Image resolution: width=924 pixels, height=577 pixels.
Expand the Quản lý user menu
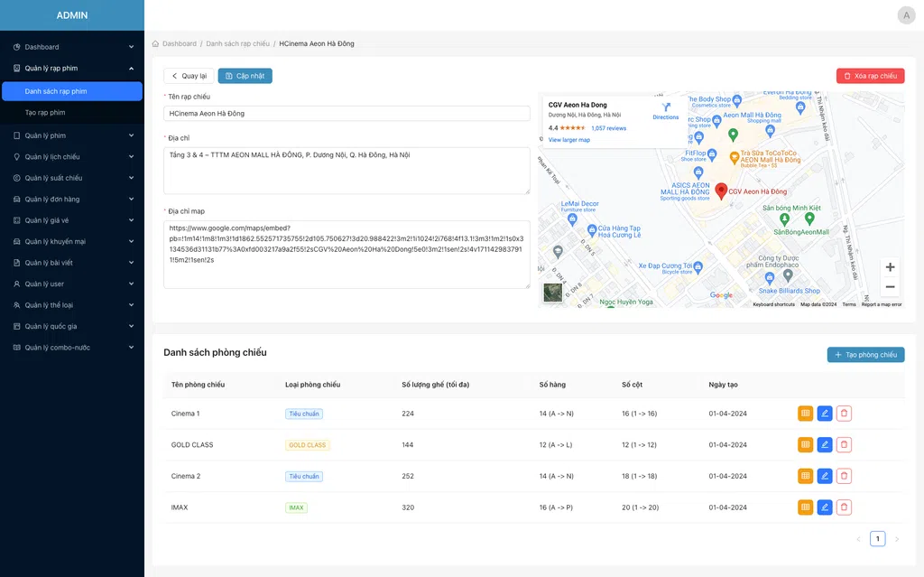click(72, 284)
